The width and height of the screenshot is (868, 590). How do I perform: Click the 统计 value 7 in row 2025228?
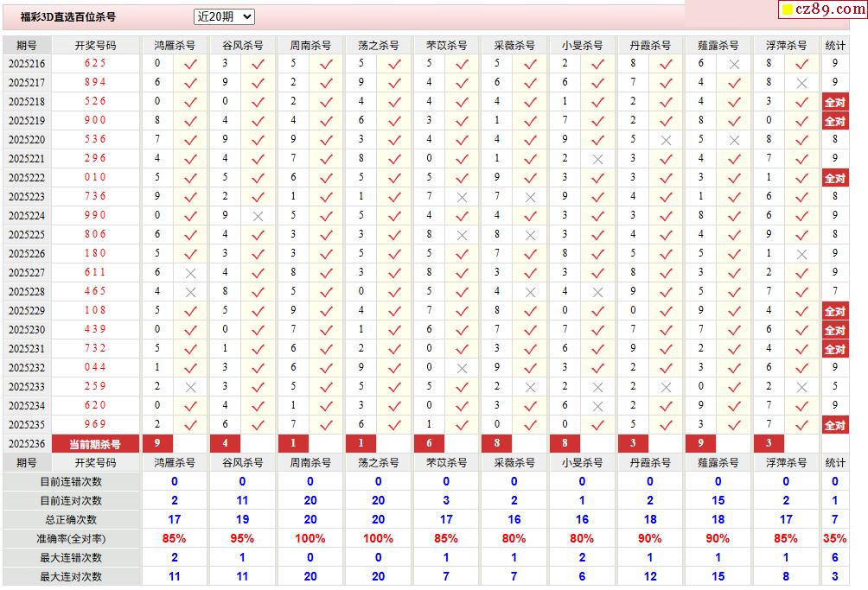835,291
